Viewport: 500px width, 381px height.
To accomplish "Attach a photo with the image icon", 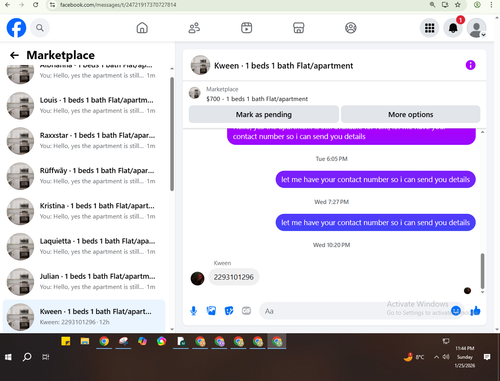I will pyautogui.click(x=211, y=311).
